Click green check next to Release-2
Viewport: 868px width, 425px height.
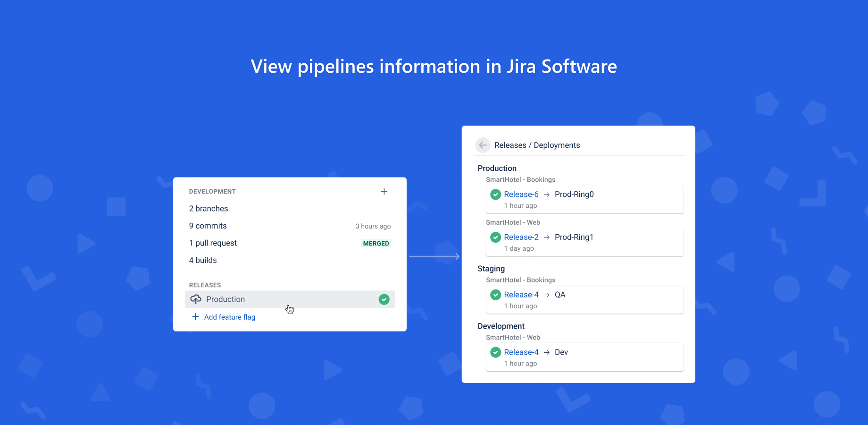click(496, 237)
